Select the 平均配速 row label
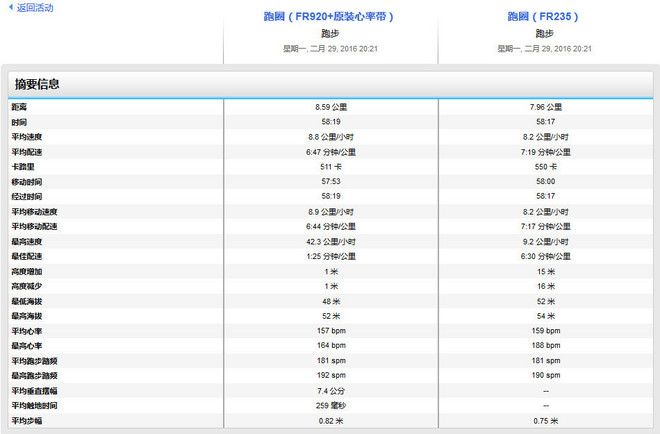 (x=27, y=152)
